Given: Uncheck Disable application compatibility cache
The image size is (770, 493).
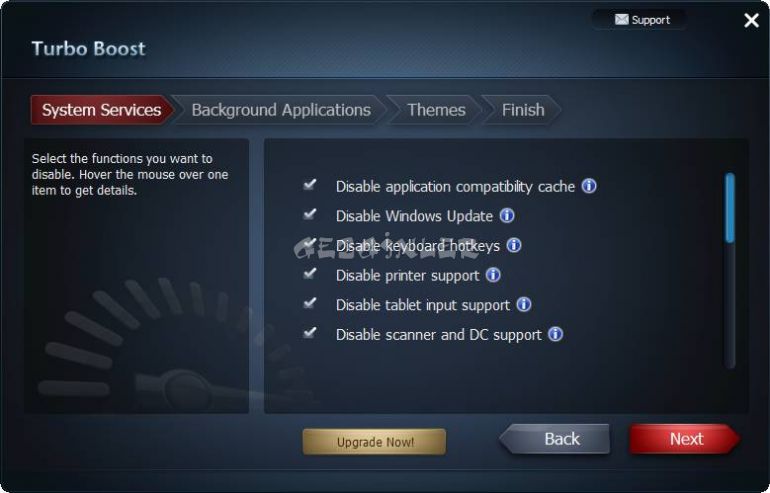Looking at the screenshot, I should (x=309, y=185).
